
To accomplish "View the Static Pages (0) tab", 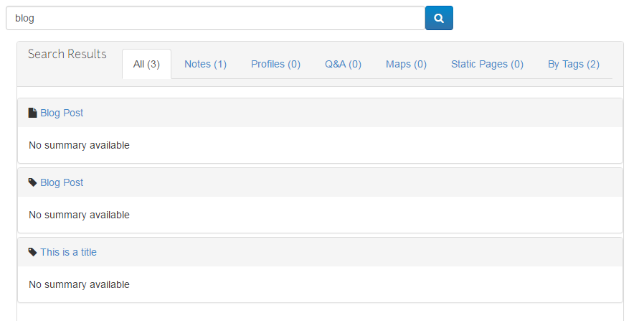I will click(487, 64).
